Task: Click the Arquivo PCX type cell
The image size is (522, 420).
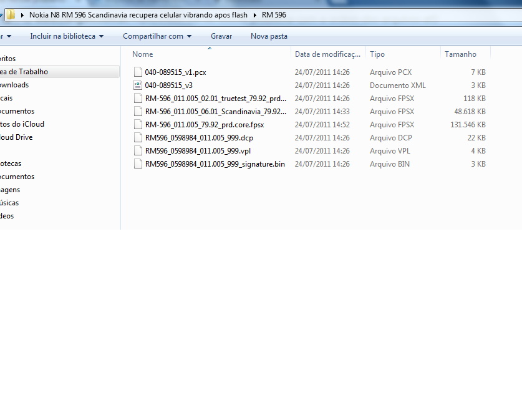Action: pyautogui.click(x=390, y=72)
